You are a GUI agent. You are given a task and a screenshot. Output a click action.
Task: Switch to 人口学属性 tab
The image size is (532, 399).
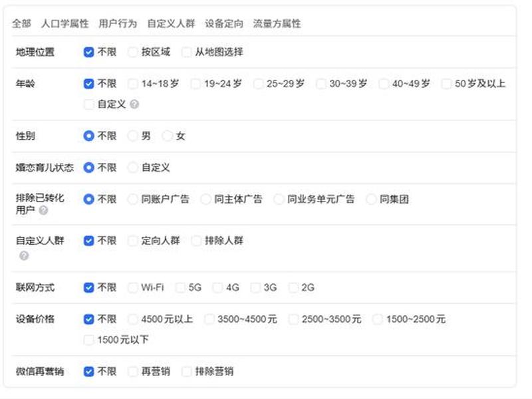click(65, 23)
